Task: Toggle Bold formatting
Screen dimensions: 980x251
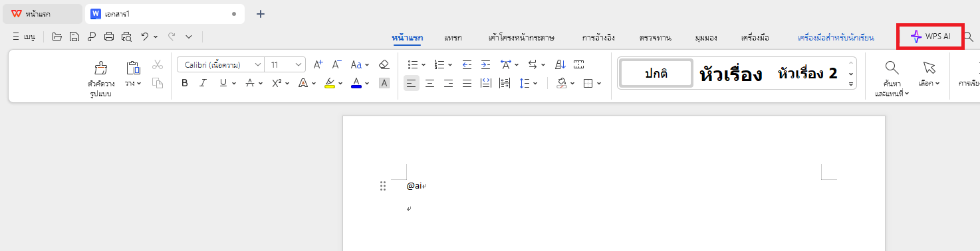Action: point(185,83)
